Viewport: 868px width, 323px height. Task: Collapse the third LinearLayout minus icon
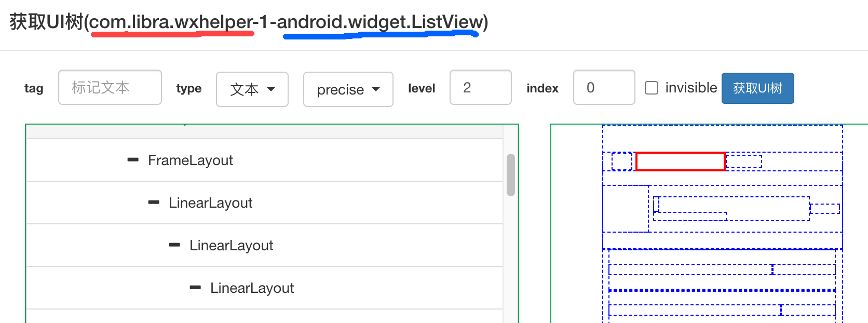(195, 288)
